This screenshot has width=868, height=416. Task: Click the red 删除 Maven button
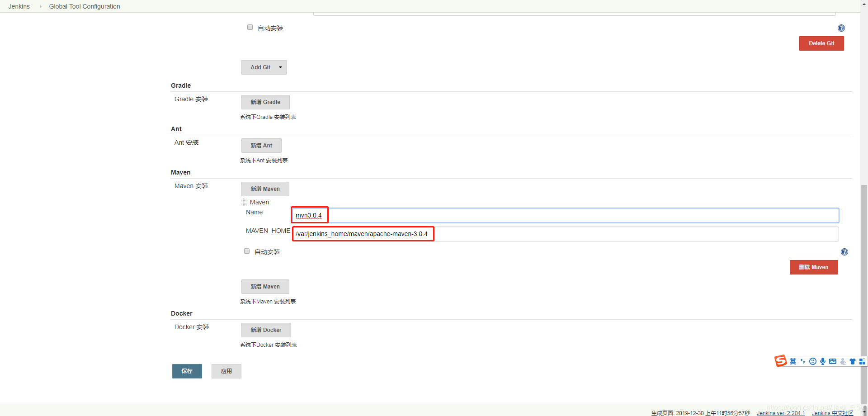click(814, 267)
